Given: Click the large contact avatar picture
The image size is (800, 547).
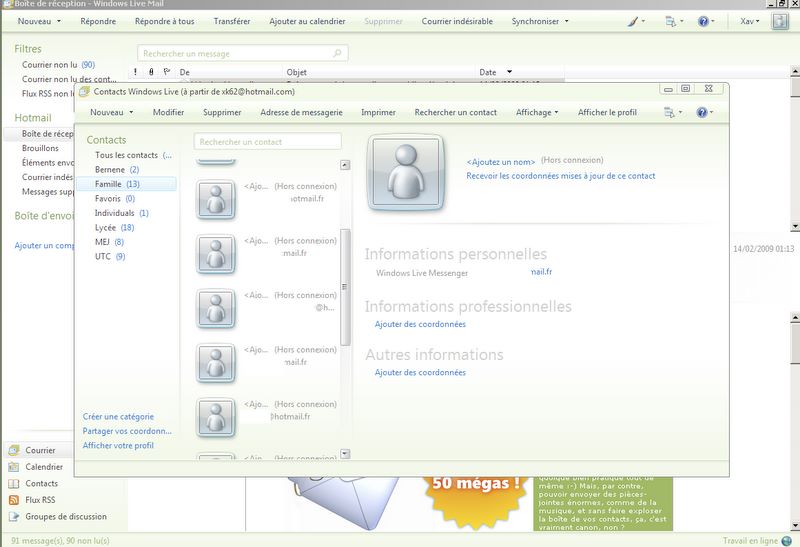Looking at the screenshot, I should tap(406, 172).
